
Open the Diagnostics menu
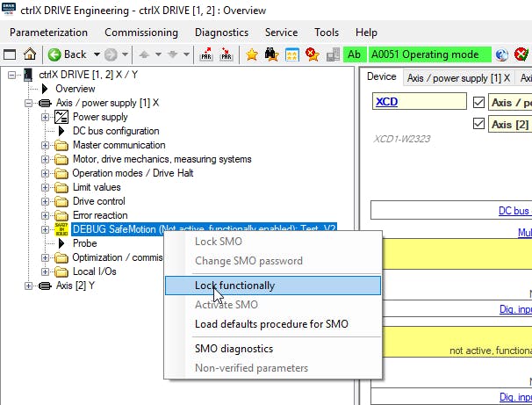tap(221, 33)
